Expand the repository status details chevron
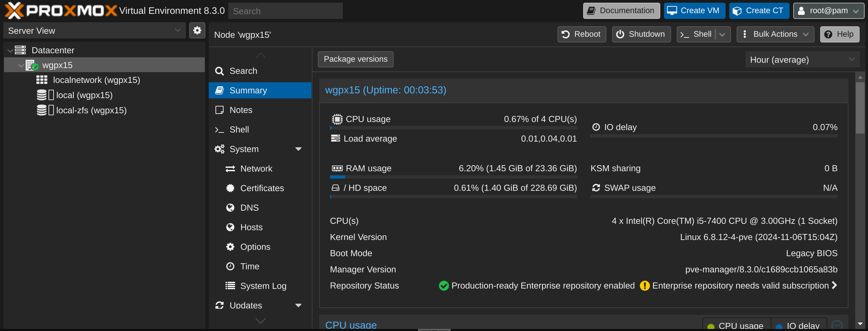 pyautogui.click(x=834, y=285)
